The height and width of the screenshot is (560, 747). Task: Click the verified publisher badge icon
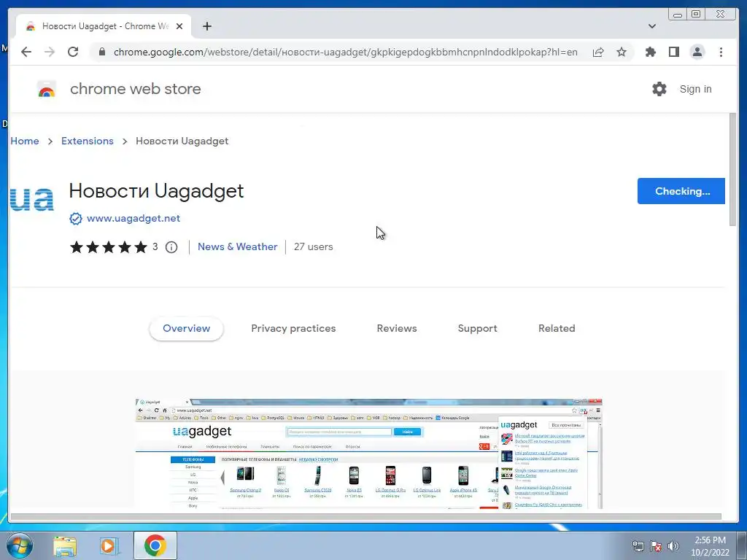click(76, 219)
